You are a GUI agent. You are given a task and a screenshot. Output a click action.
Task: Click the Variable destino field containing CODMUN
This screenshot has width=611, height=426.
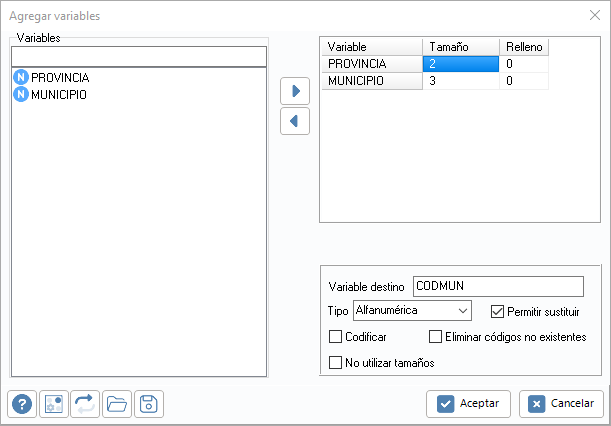tap(497, 286)
